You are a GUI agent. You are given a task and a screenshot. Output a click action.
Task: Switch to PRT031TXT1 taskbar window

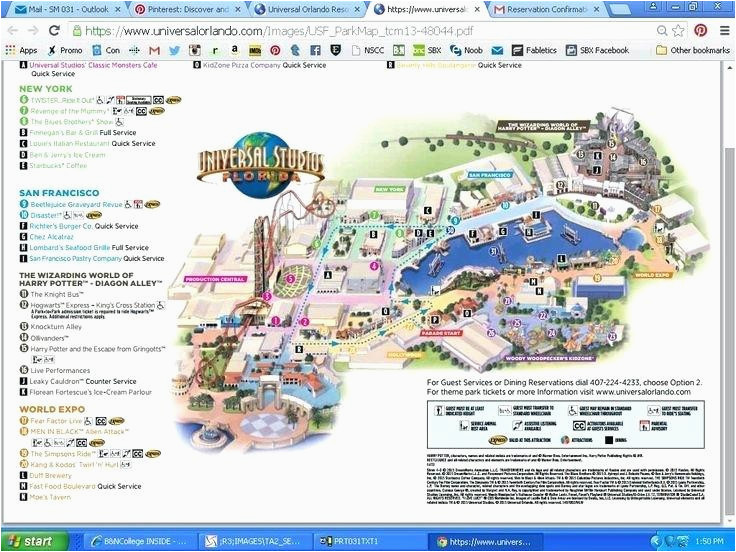pyautogui.click(x=371, y=541)
